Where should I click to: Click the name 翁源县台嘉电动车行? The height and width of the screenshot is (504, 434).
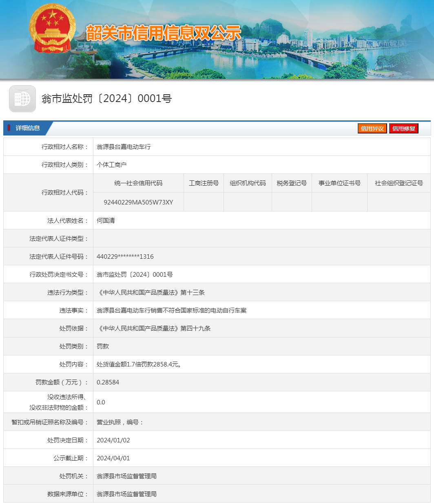[x=124, y=147]
